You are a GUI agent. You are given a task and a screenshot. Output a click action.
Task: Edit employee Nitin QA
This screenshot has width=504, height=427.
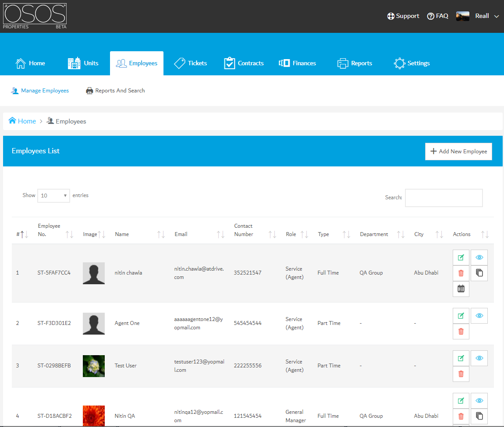point(461,401)
